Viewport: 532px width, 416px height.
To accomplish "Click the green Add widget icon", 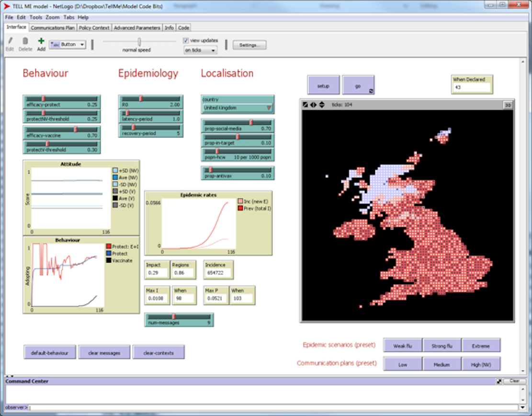I will coord(41,42).
